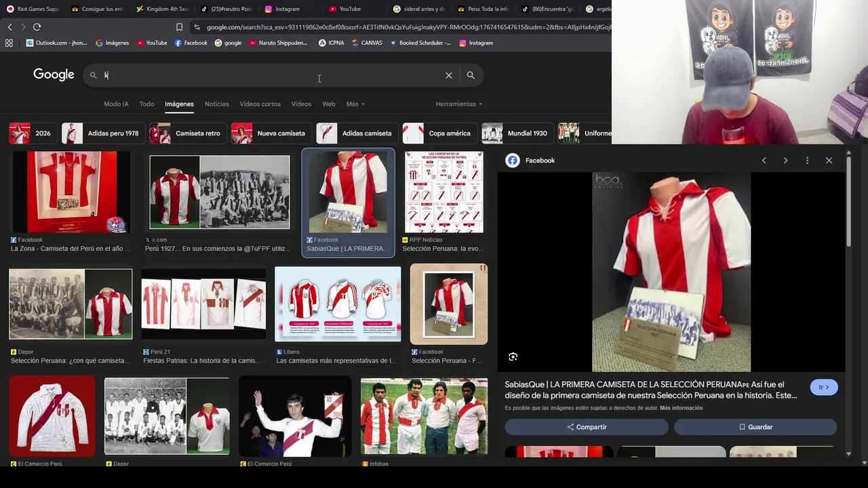Screen dimensions: 868x488
Task: Select the Imágenes results tab
Action: [x=179, y=104]
